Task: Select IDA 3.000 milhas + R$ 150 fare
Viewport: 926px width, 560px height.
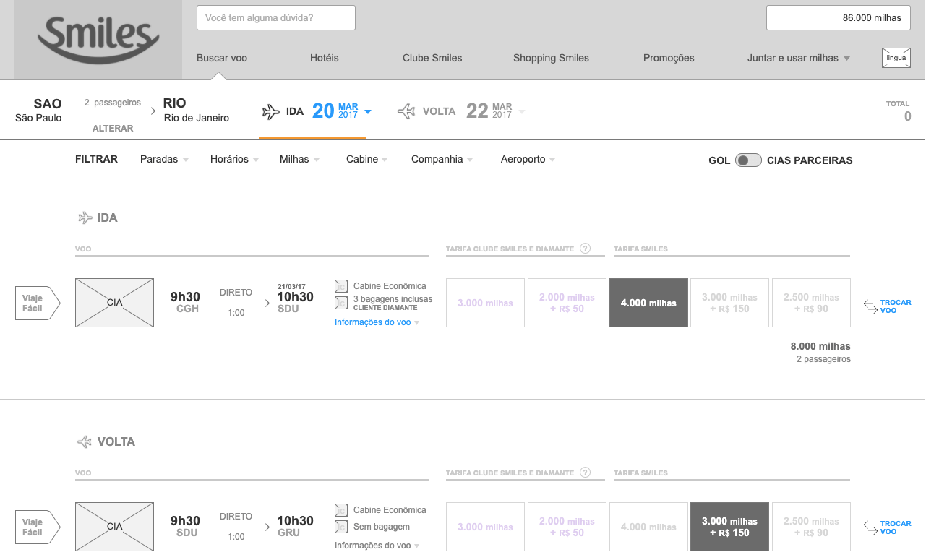Action: [729, 303]
